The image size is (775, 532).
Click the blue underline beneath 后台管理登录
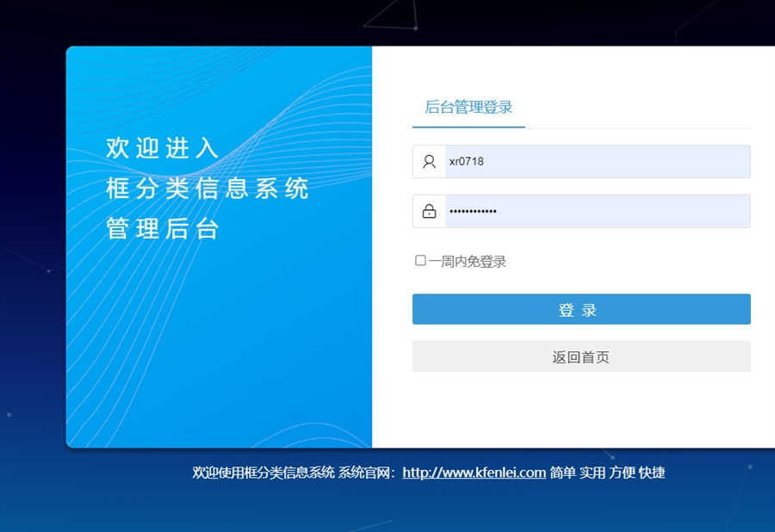pos(468,127)
